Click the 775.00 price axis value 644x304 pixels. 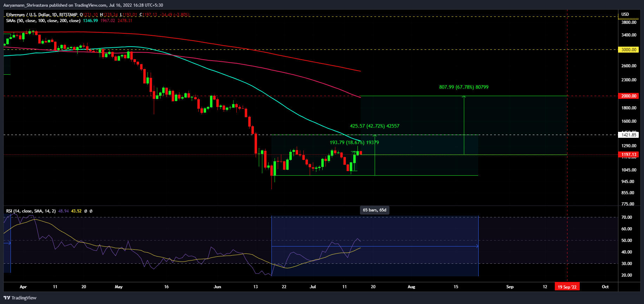coord(628,204)
